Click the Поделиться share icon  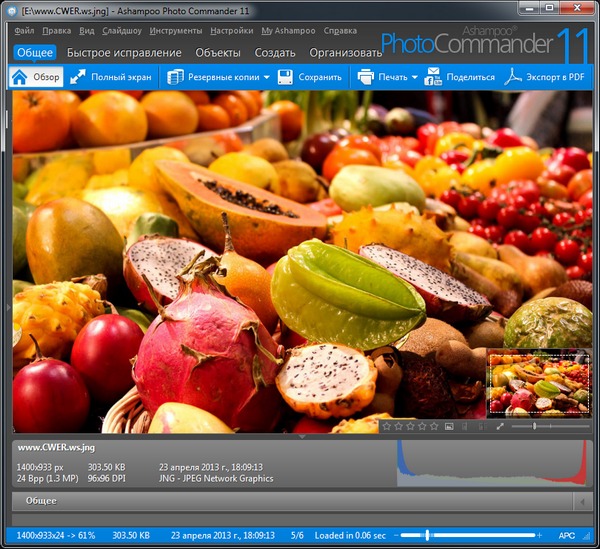[x=434, y=77]
